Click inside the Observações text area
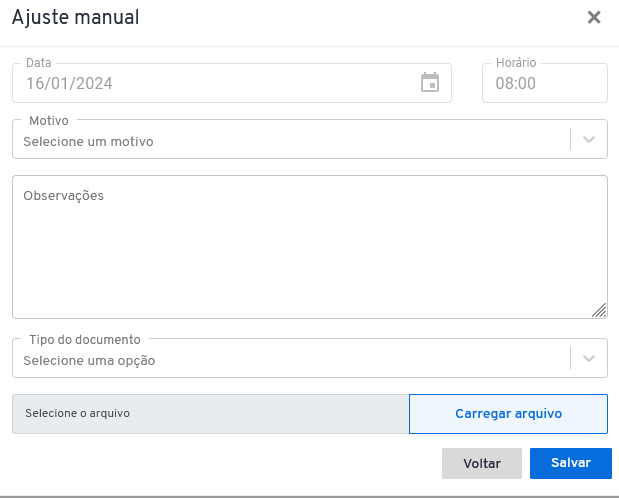The width and height of the screenshot is (619, 498). tap(310, 247)
